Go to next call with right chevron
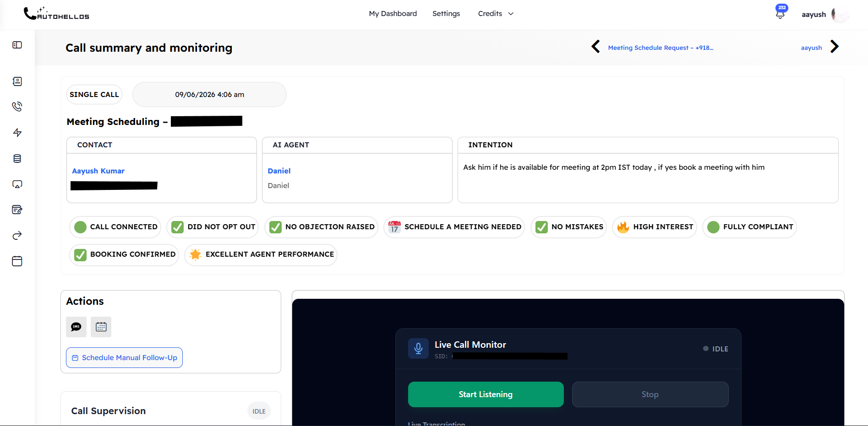 pyautogui.click(x=835, y=47)
